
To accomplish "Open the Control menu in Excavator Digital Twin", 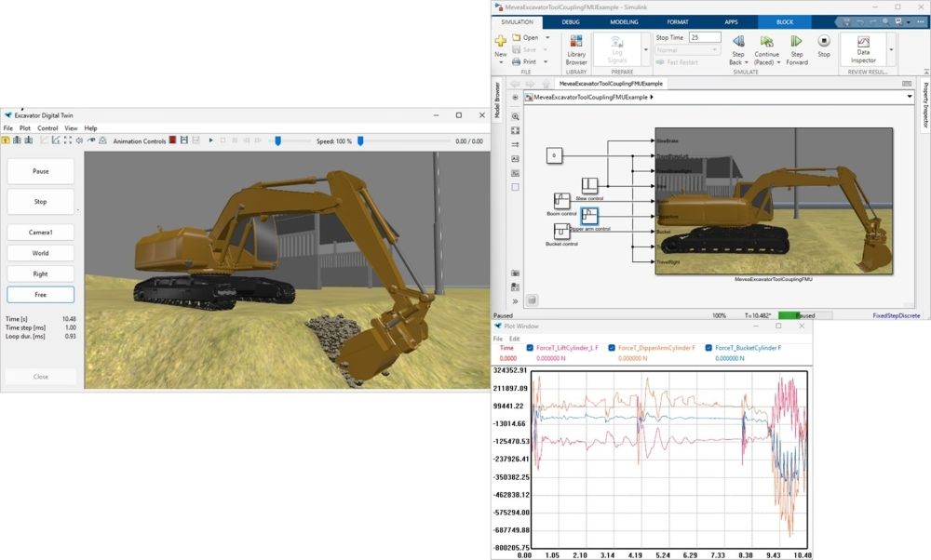I will (47, 128).
